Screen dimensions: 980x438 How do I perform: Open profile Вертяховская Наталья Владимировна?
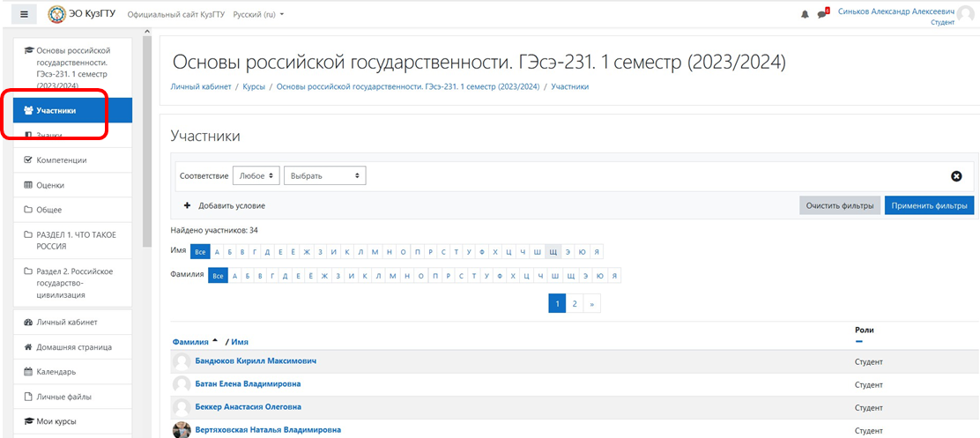coord(268,430)
